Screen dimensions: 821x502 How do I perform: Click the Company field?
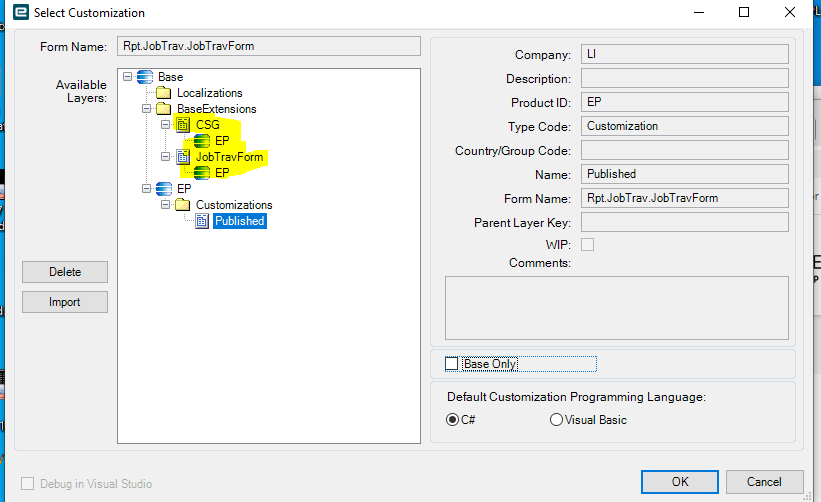click(684, 54)
